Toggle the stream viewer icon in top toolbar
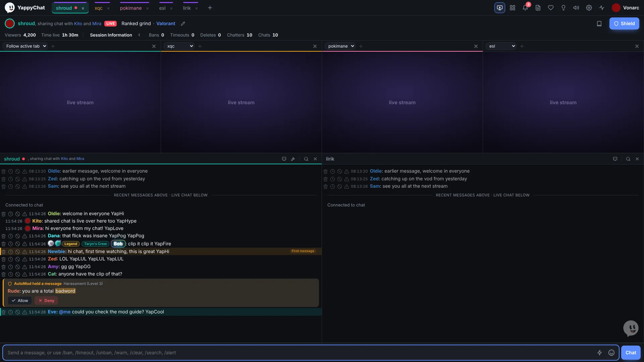Screen dimensions: 644x362 pos(500,8)
